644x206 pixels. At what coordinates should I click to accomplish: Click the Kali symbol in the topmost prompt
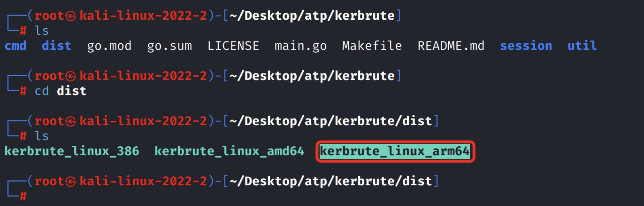coord(71,16)
